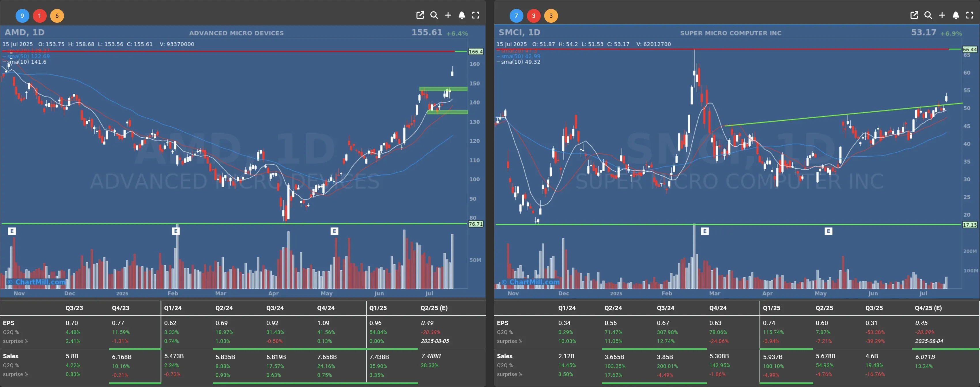Click the alert bell on SMCI panel

tap(956, 15)
